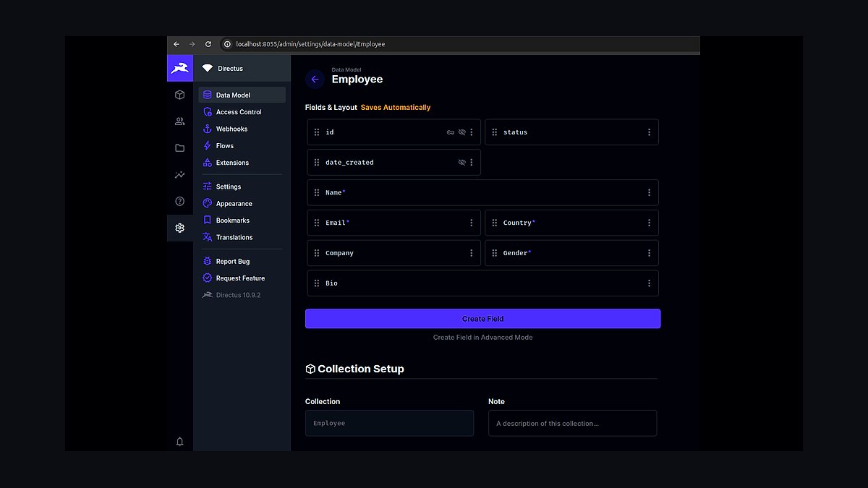Go back using the round arrow beside Employee
868x488 pixels.
[315, 80]
